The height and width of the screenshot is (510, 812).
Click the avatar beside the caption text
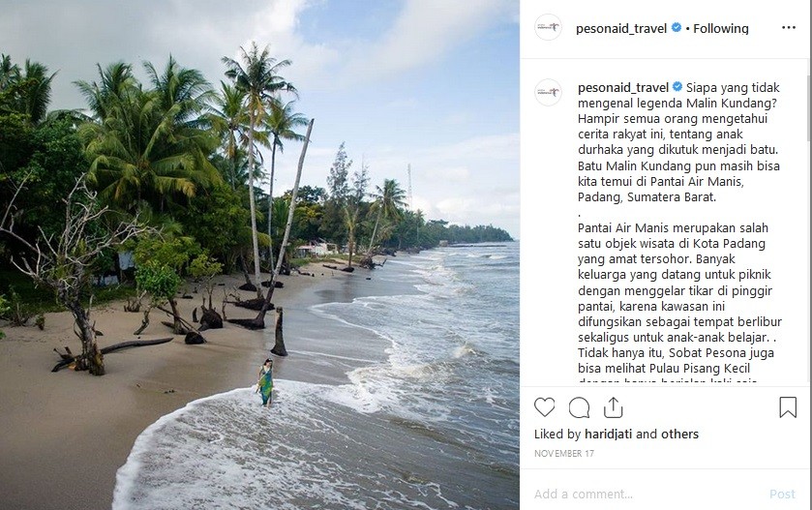(x=548, y=93)
